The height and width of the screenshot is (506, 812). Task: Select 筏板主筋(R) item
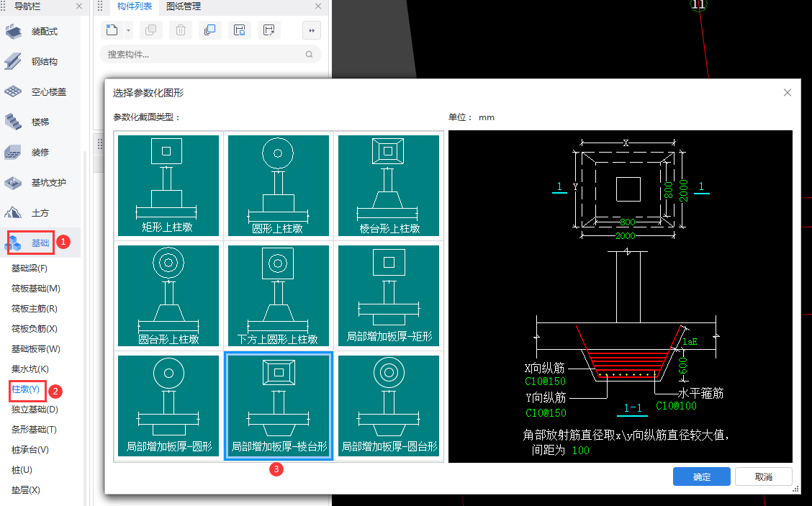(34, 309)
